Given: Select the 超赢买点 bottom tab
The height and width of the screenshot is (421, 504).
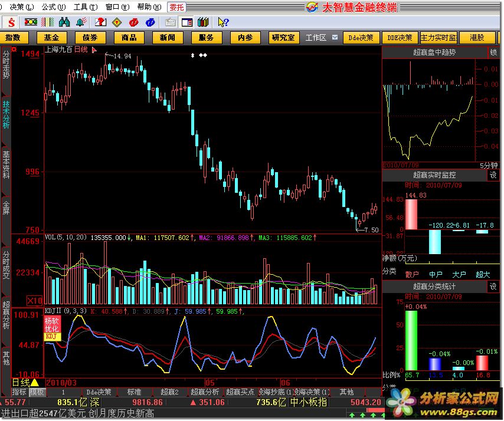Looking at the screenshot, I should [x=240, y=392].
